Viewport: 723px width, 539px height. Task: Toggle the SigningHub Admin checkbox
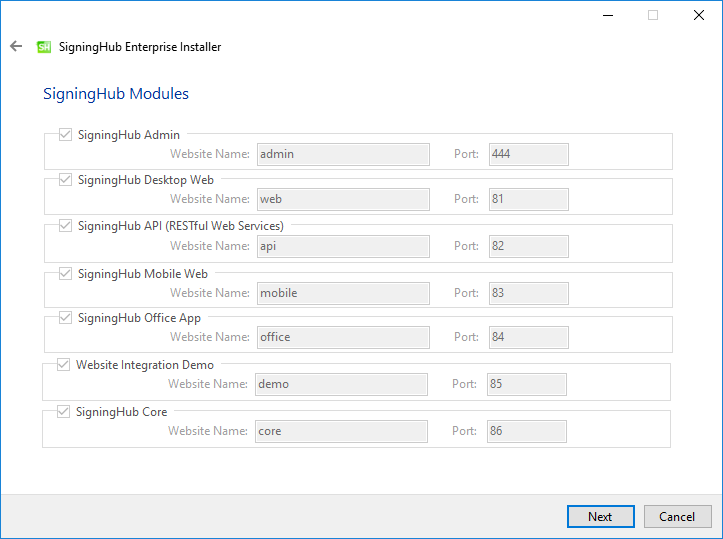(65, 135)
